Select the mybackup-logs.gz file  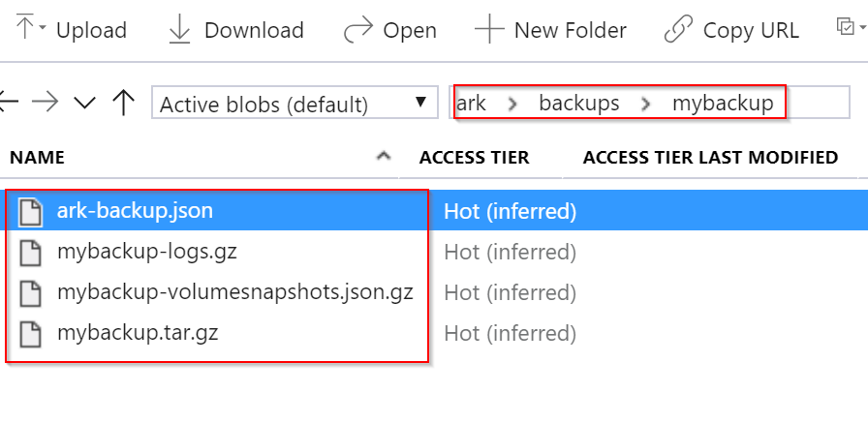coord(146,252)
